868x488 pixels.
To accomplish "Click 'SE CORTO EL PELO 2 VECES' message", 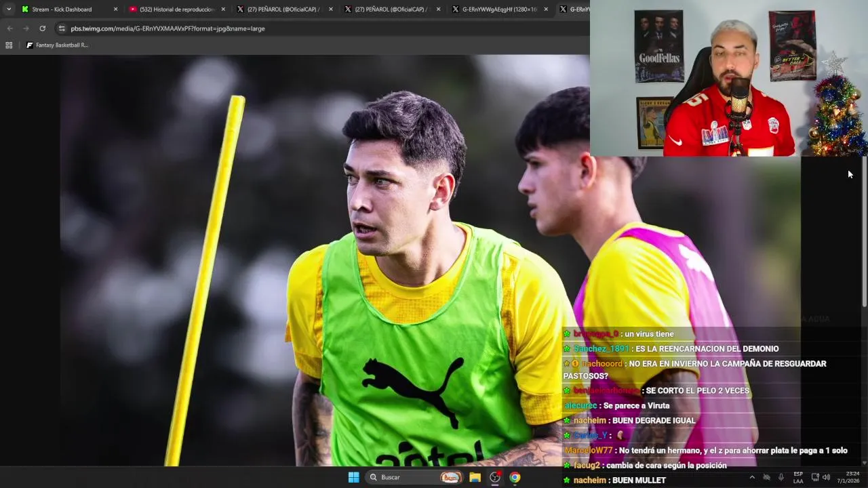I will (697, 391).
